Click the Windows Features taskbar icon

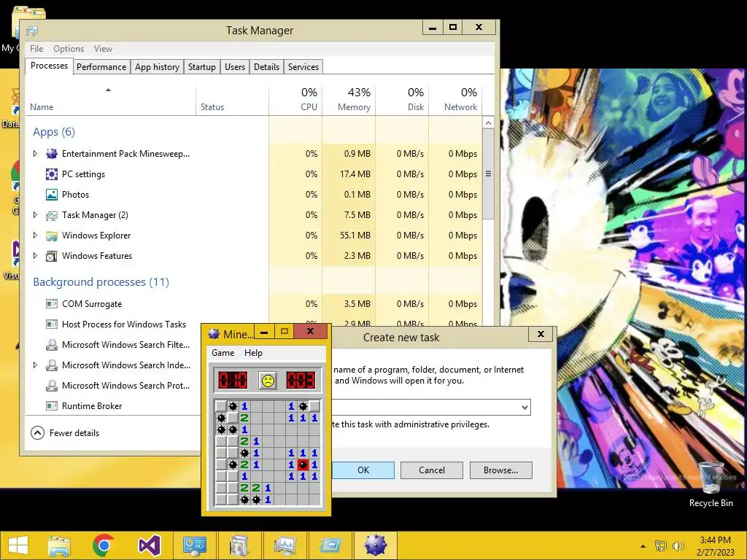point(239,545)
